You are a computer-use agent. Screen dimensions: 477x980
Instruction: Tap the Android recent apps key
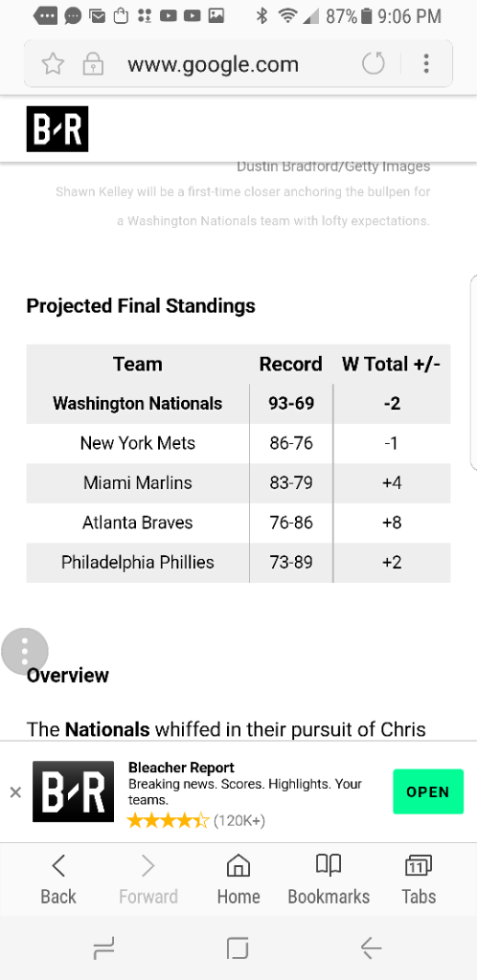coord(103,948)
